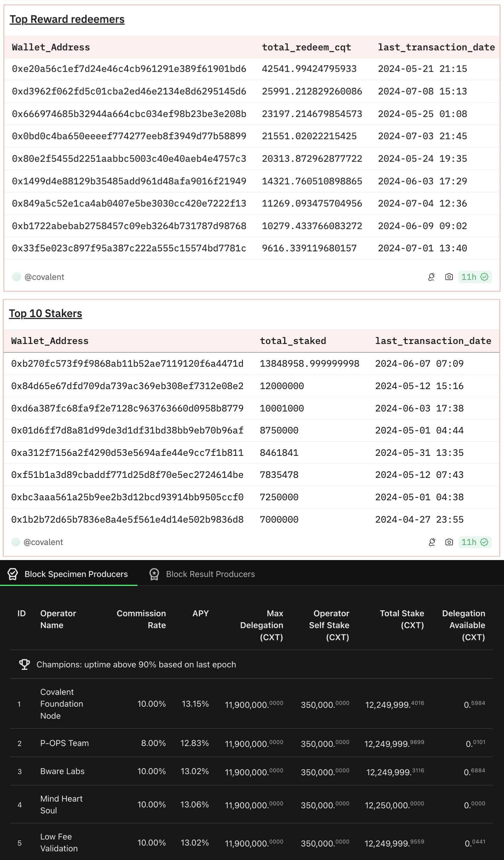Switch to Block Specimen Producers tab
This screenshot has width=504, height=860.
click(x=69, y=574)
